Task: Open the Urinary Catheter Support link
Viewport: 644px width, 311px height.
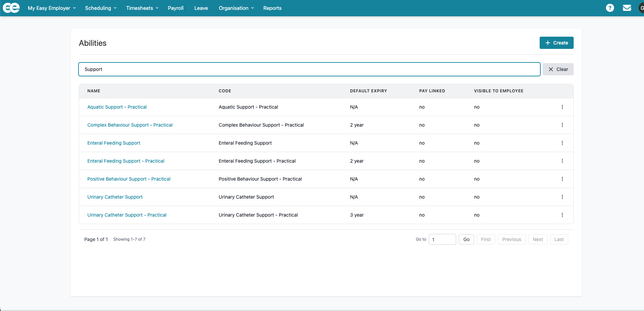Action: pyautogui.click(x=115, y=197)
